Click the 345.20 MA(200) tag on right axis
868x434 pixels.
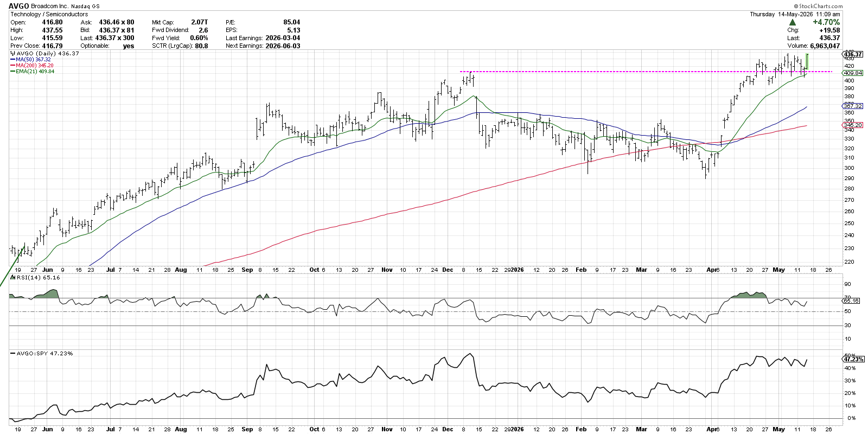pos(853,125)
